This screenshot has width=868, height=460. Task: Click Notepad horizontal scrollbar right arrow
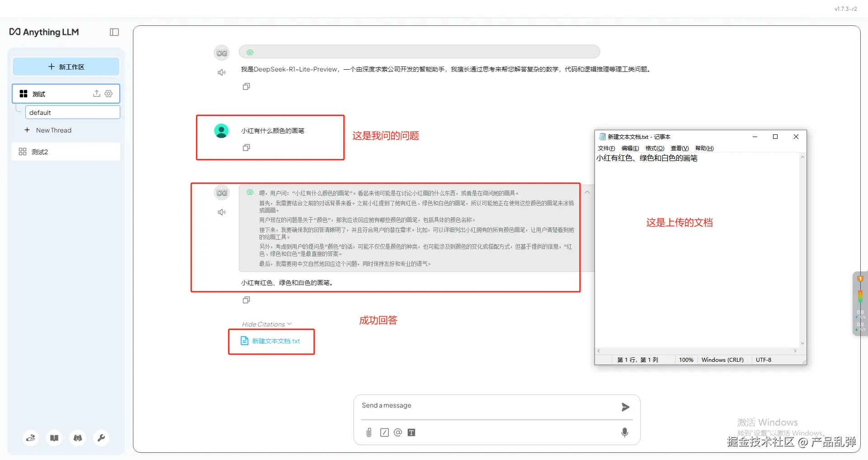[x=795, y=351]
